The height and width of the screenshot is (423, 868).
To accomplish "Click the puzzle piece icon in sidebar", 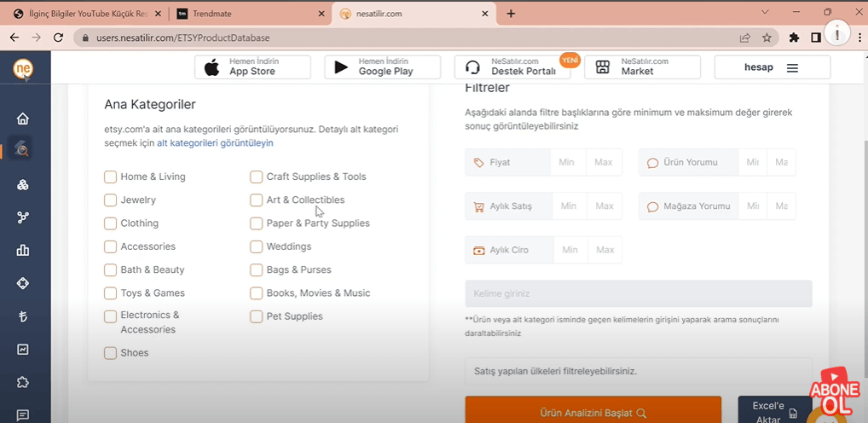I will click(23, 382).
